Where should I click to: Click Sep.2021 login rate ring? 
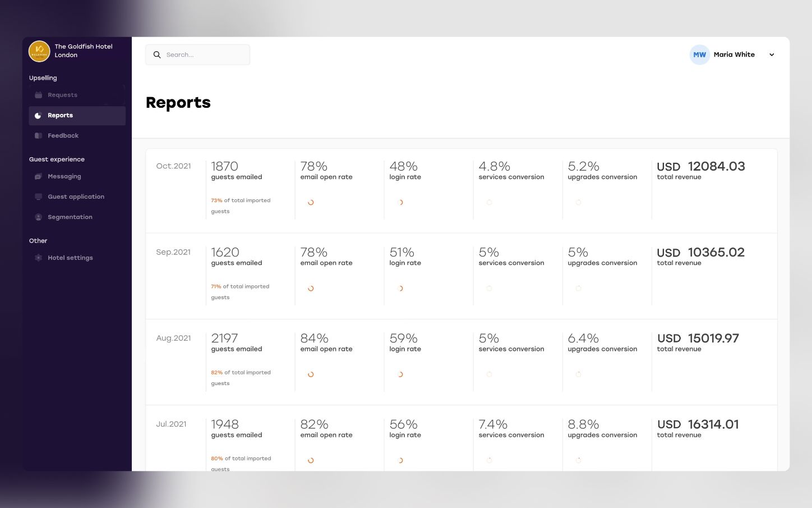(400, 289)
